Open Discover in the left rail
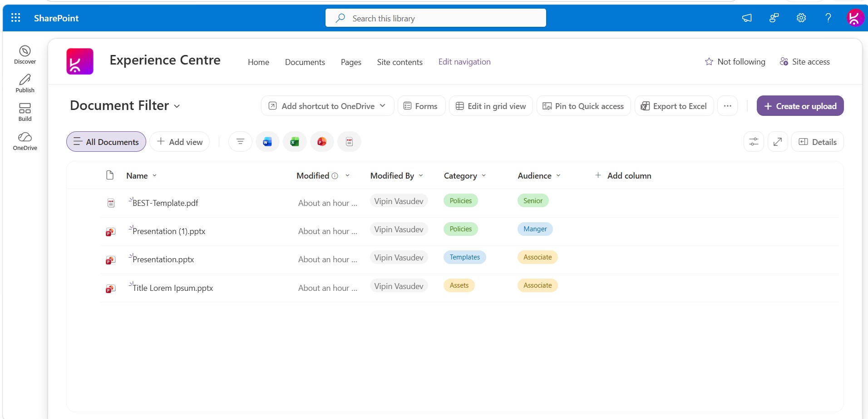This screenshot has width=868, height=419. click(x=25, y=55)
